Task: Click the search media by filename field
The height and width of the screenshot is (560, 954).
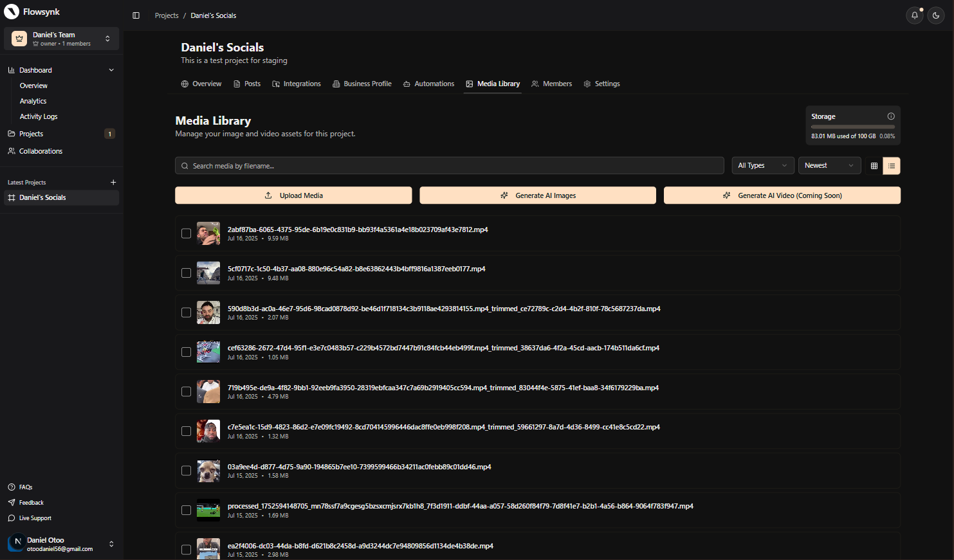Action: pos(449,166)
